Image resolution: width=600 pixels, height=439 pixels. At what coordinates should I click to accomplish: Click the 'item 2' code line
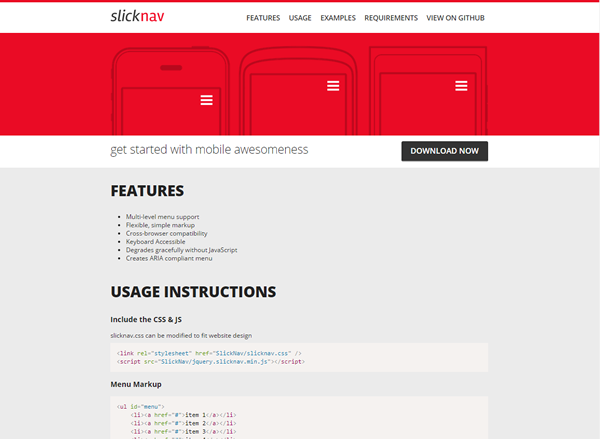[183, 423]
